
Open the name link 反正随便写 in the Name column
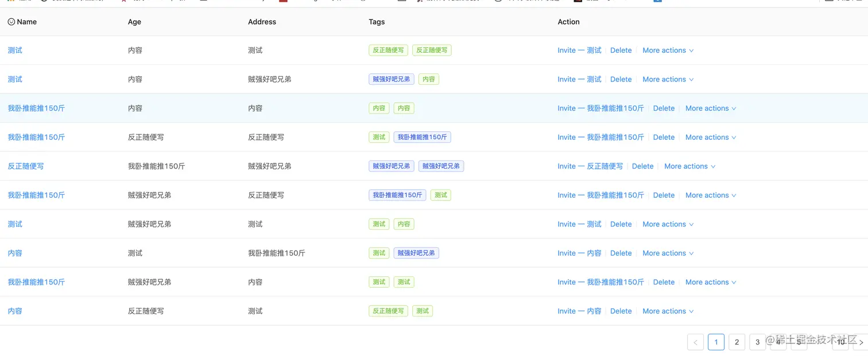[26, 166]
